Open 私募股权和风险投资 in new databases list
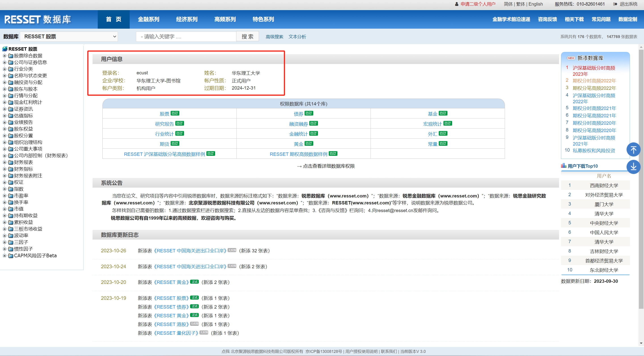 pyautogui.click(x=594, y=150)
